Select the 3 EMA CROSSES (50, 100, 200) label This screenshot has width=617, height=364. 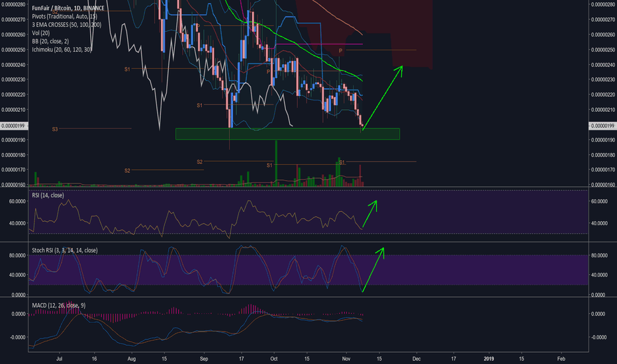[66, 24]
